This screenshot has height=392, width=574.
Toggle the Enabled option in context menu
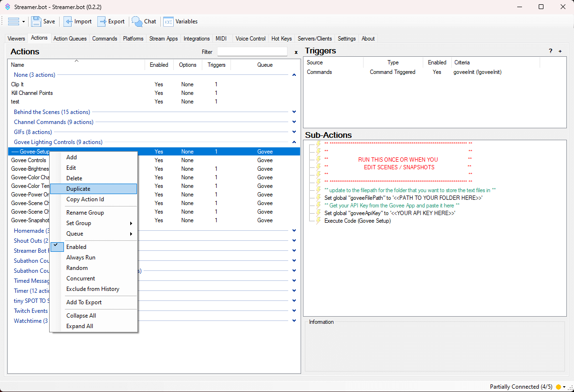(76, 247)
